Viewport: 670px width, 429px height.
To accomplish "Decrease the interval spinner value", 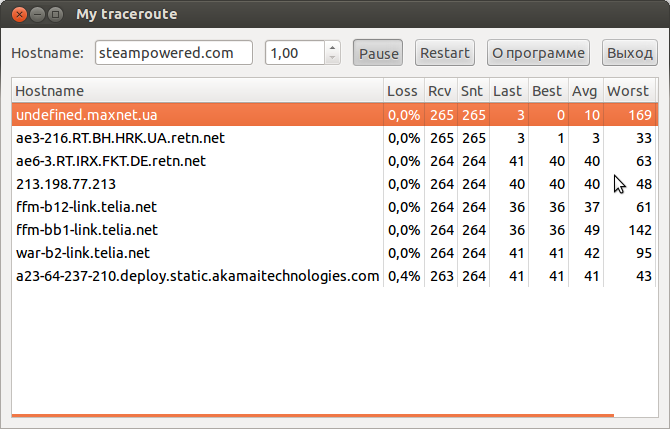I will click(x=333, y=59).
